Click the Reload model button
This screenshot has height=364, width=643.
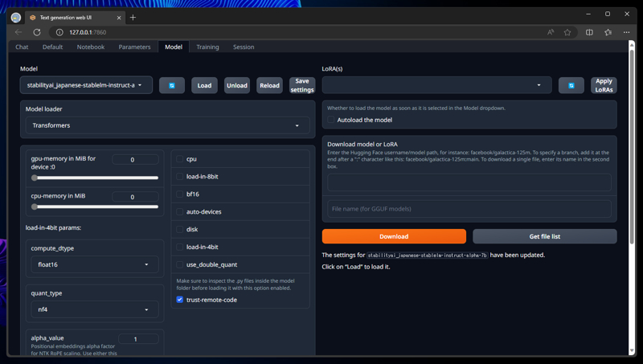[269, 85]
